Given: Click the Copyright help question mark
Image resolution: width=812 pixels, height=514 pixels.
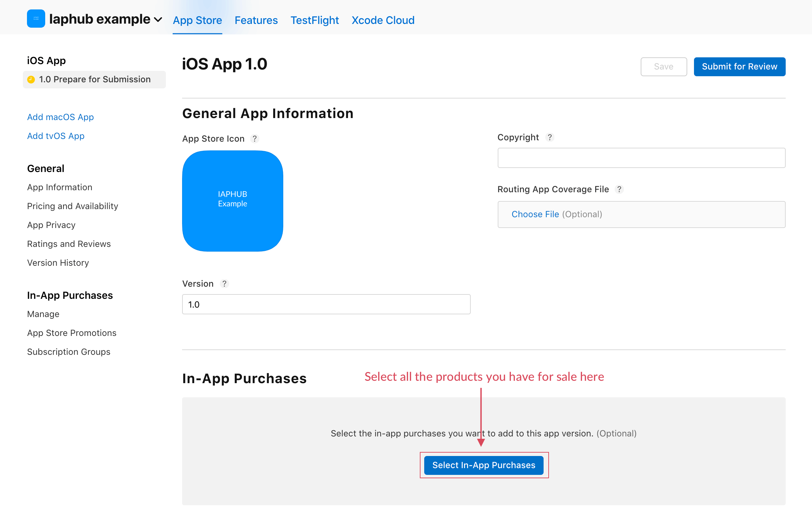Looking at the screenshot, I should [550, 137].
